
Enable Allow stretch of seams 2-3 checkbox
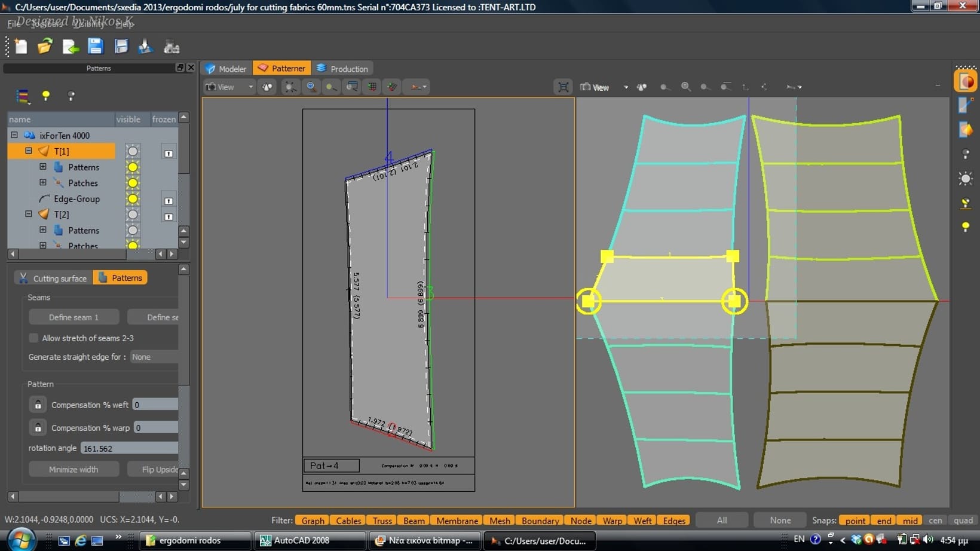pyautogui.click(x=33, y=338)
